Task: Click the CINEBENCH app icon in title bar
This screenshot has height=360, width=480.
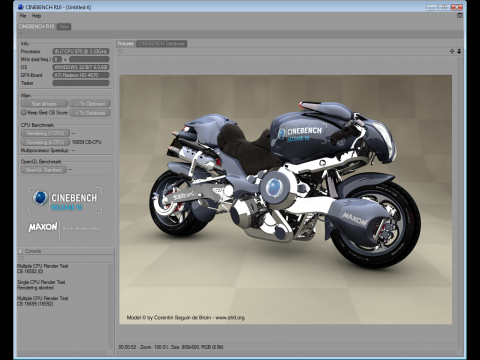Action: (x=21, y=7)
